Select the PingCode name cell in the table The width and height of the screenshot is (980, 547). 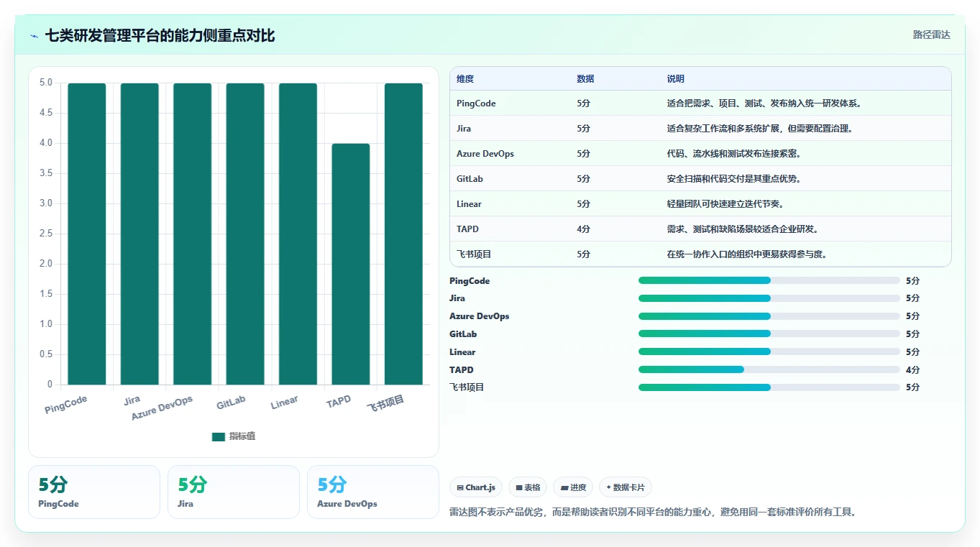476,104
